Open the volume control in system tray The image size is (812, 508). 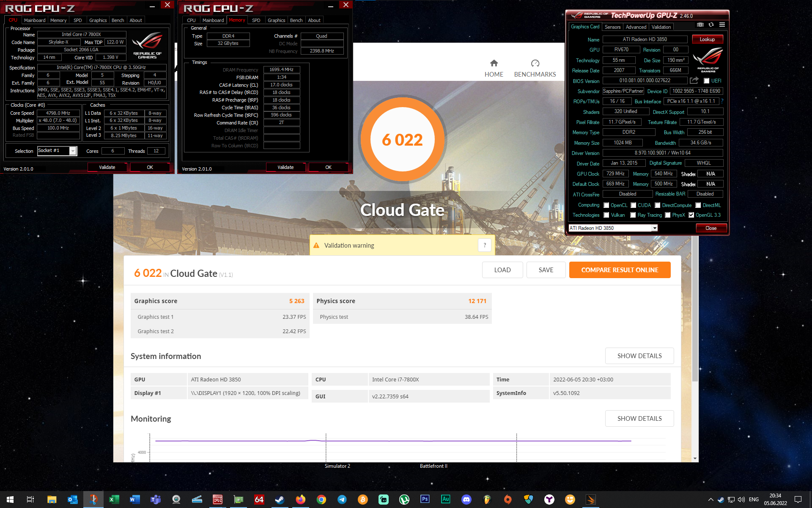[x=741, y=500]
